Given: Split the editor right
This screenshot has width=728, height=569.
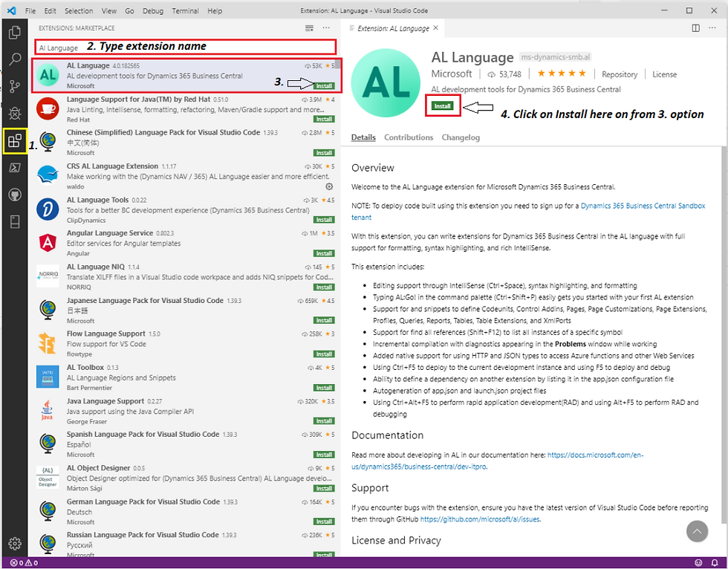Looking at the screenshot, I should coord(695,28).
